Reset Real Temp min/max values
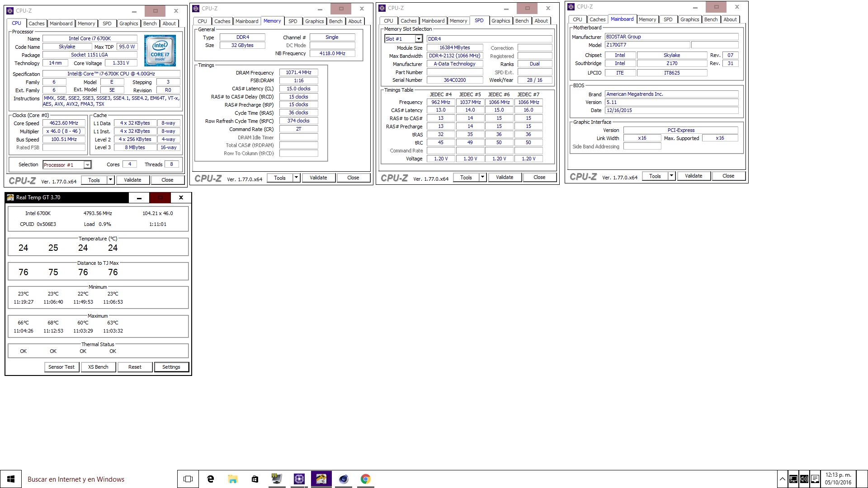The height and width of the screenshot is (488, 868). pyautogui.click(x=135, y=367)
